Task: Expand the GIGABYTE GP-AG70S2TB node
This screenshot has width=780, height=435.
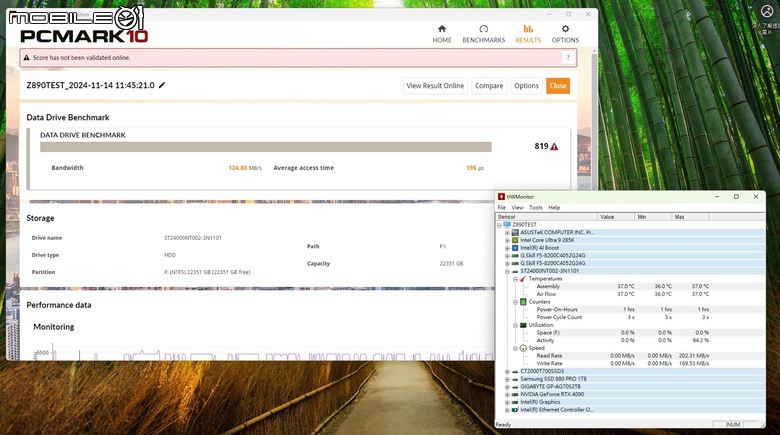Action: 507,387
